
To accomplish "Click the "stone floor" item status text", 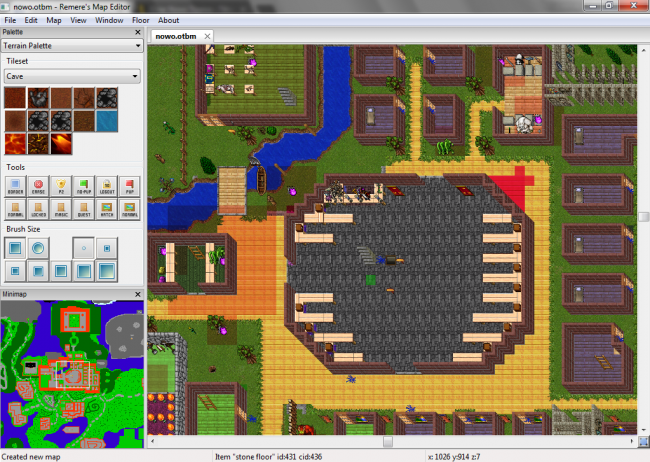I will tap(268, 457).
